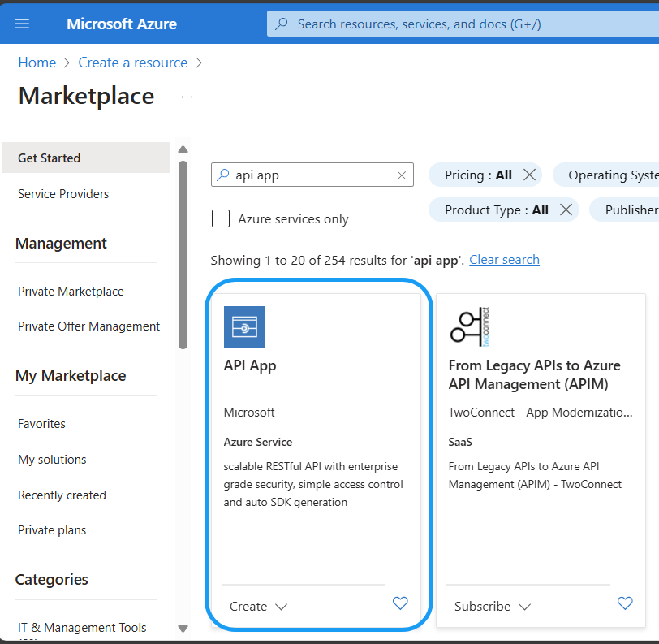Clear the api app search text
Screen dimensions: 659x644
tap(402, 175)
